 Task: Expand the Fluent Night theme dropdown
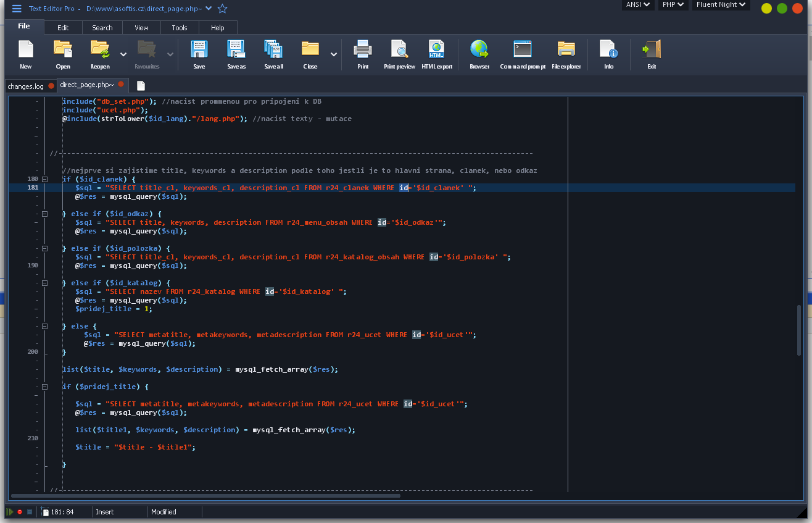click(x=721, y=5)
